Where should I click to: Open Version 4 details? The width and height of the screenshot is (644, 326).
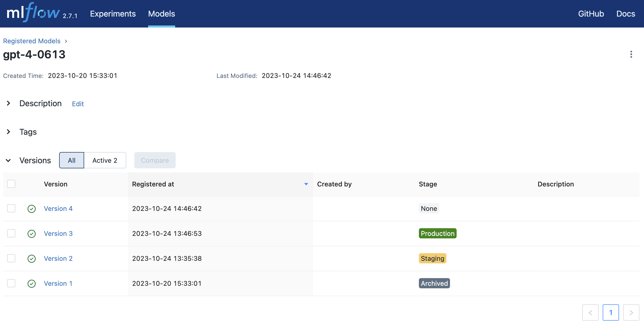coord(58,209)
